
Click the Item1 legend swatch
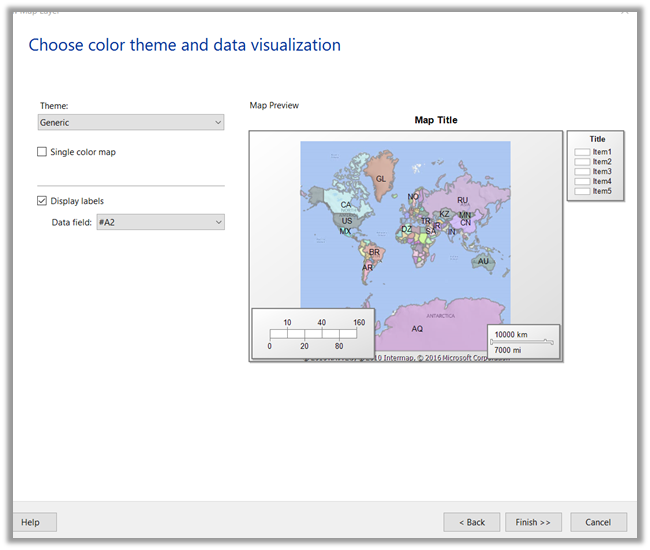click(x=582, y=152)
